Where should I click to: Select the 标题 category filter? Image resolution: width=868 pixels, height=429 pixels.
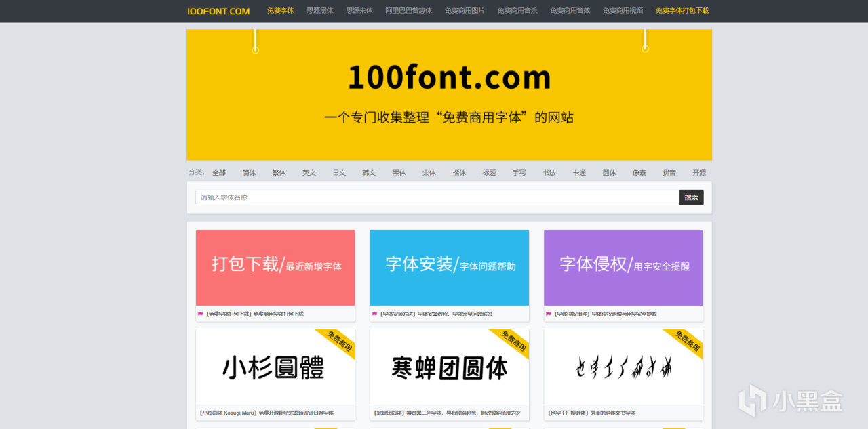pyautogui.click(x=489, y=173)
